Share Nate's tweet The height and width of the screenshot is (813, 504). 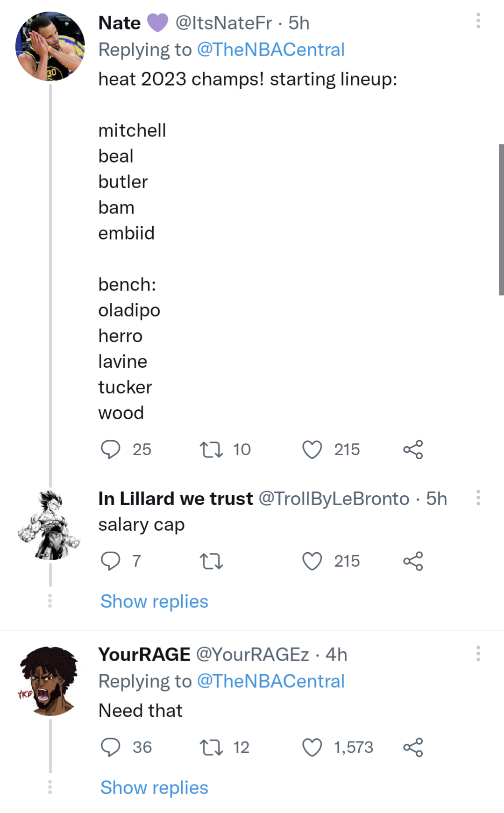click(x=413, y=449)
